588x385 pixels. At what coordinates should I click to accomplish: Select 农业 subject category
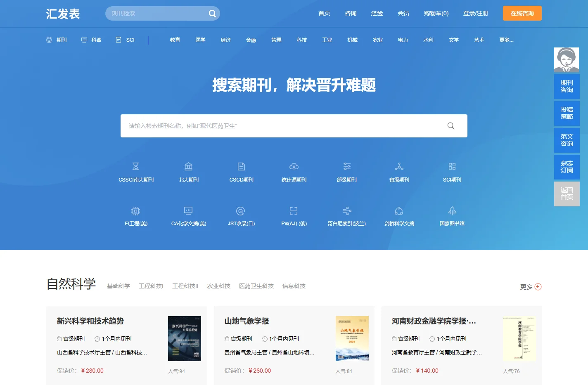point(378,40)
